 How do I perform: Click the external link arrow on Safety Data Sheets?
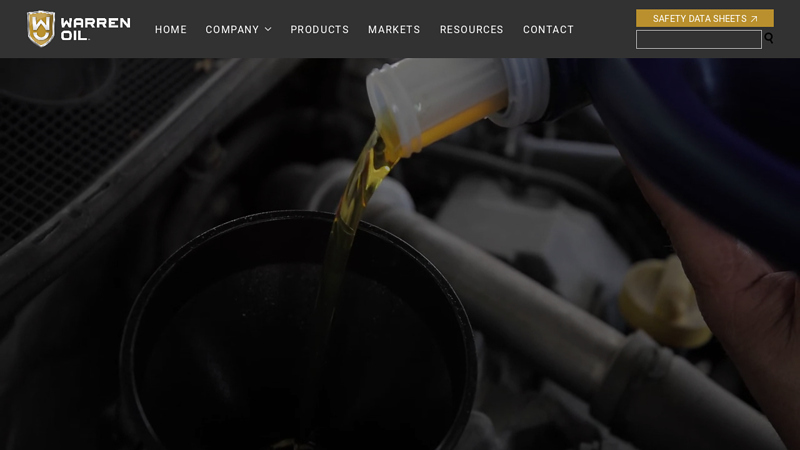pyautogui.click(x=754, y=19)
